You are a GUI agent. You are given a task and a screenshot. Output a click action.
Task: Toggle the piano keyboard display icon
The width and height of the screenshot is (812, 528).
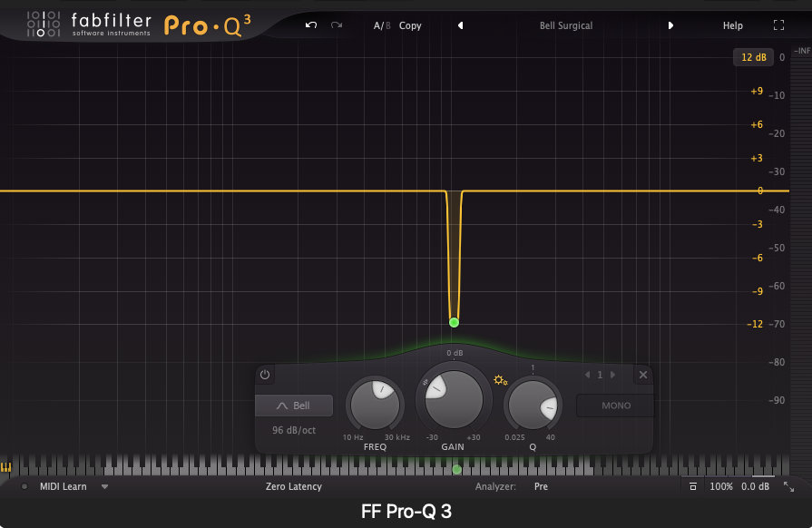pos(5,467)
